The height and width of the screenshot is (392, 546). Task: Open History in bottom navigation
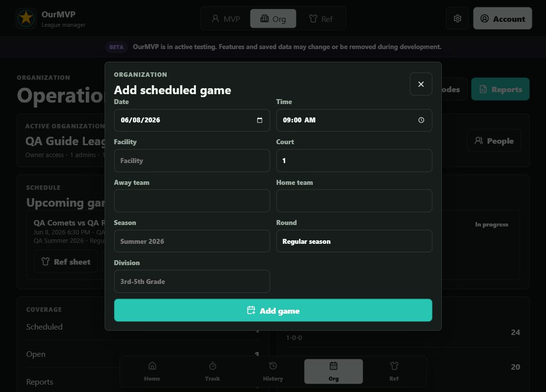[x=273, y=372]
